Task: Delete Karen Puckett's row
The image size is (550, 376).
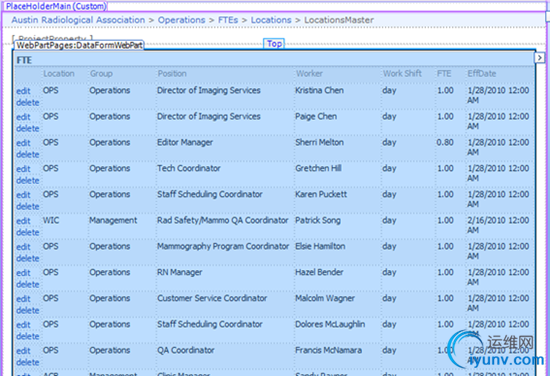Action: click(x=28, y=207)
